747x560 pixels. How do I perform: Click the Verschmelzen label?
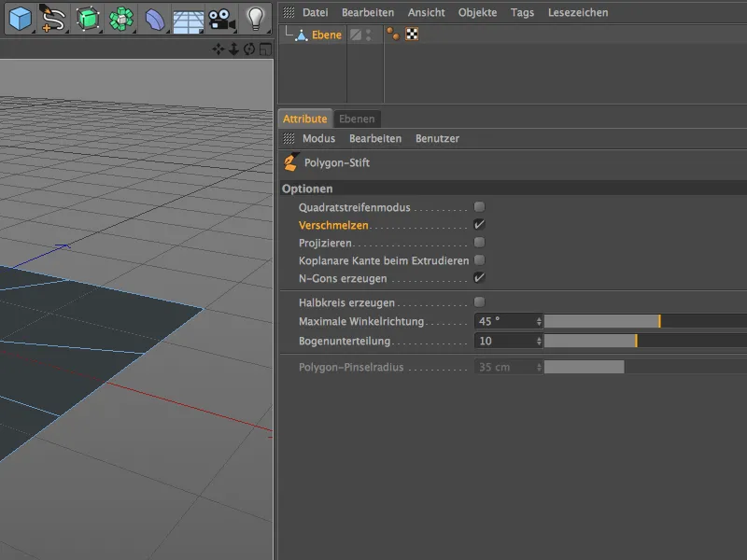point(333,225)
